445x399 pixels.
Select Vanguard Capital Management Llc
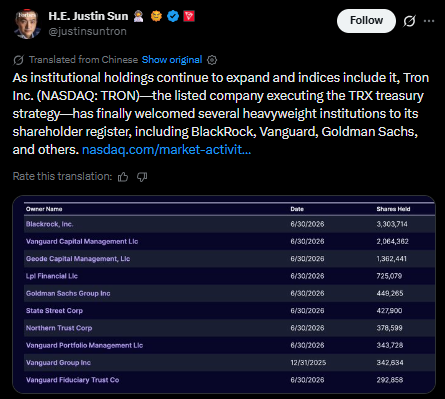(82, 241)
